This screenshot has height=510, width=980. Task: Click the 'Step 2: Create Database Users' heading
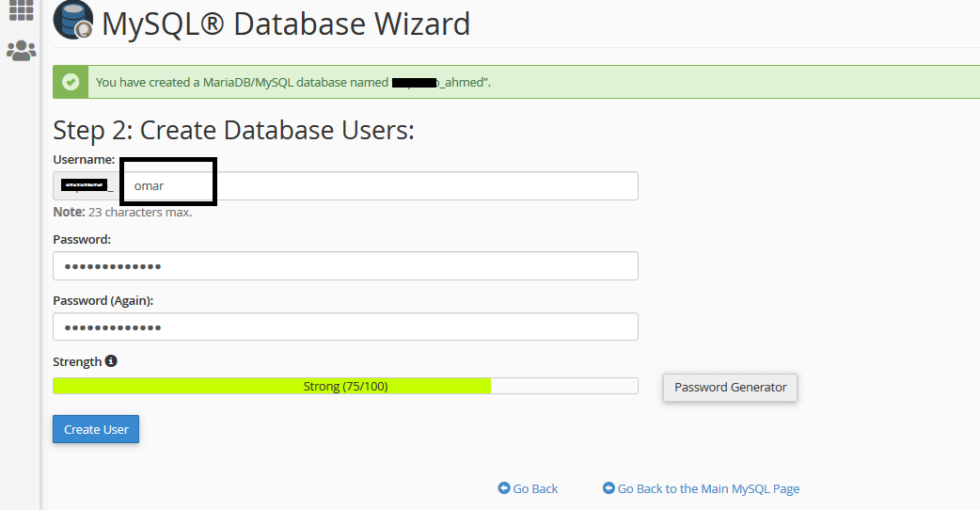coord(234,131)
